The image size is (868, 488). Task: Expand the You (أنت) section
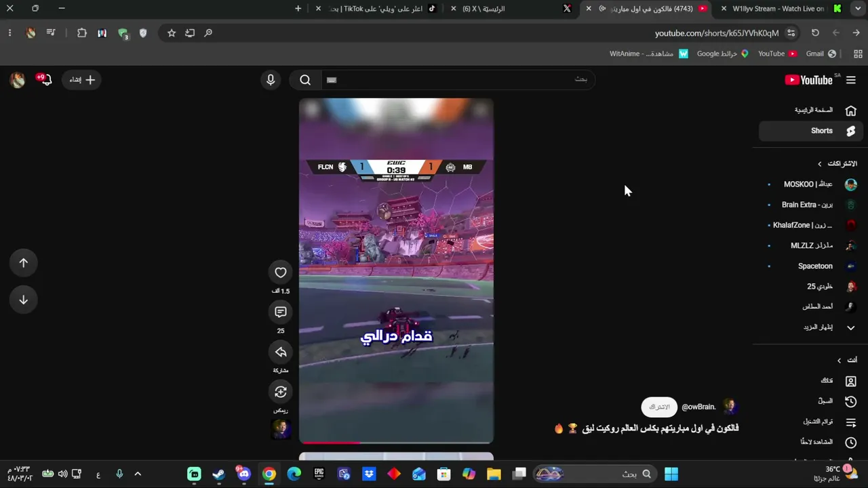846,361
